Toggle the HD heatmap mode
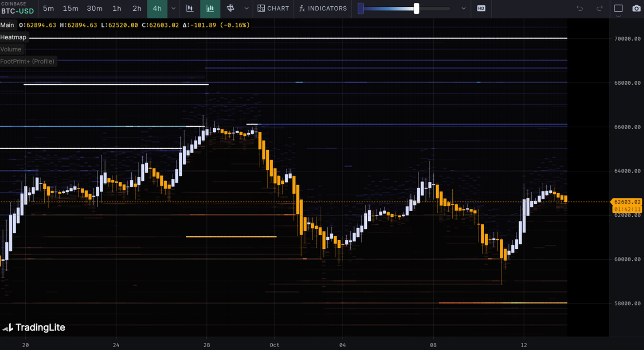The image size is (644, 350). [x=481, y=9]
